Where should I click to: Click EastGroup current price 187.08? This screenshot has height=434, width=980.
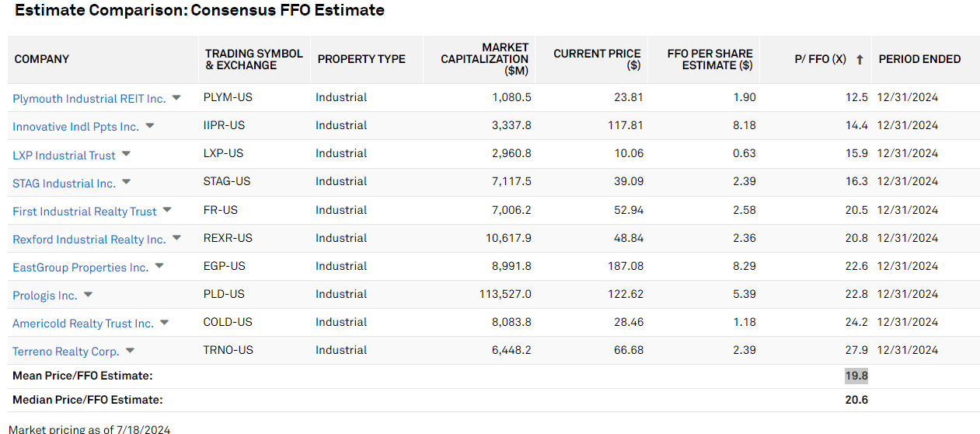point(626,266)
